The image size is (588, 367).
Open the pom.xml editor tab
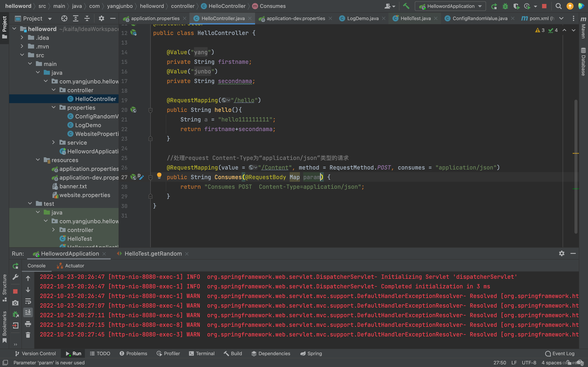click(538, 18)
